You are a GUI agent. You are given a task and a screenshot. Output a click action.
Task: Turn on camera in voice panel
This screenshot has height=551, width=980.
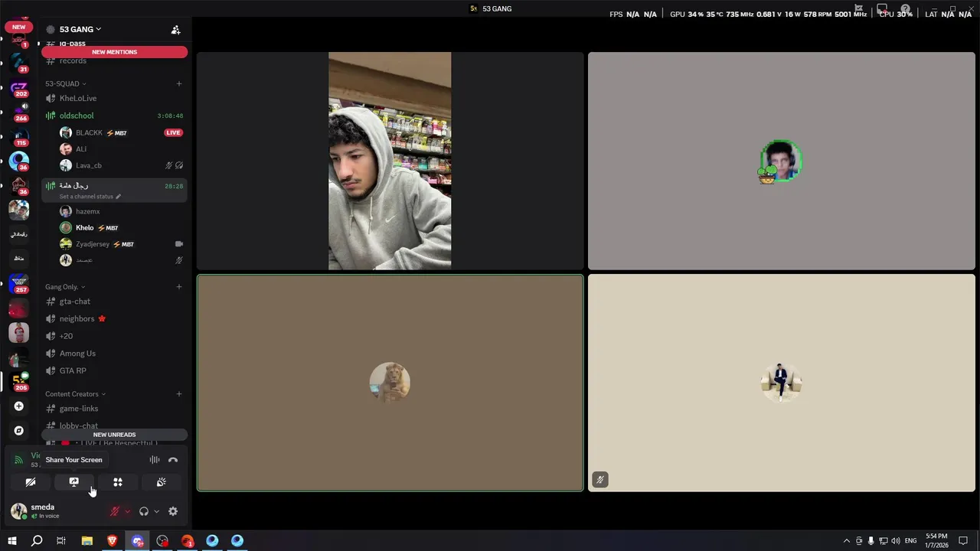pos(31,482)
